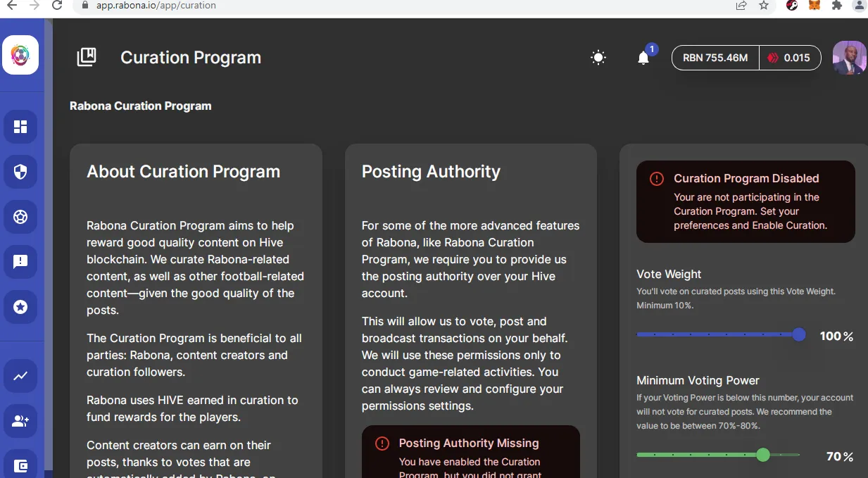Click the browser profile avatar icon
Image resolution: width=868 pixels, height=478 pixels.
click(859, 5)
